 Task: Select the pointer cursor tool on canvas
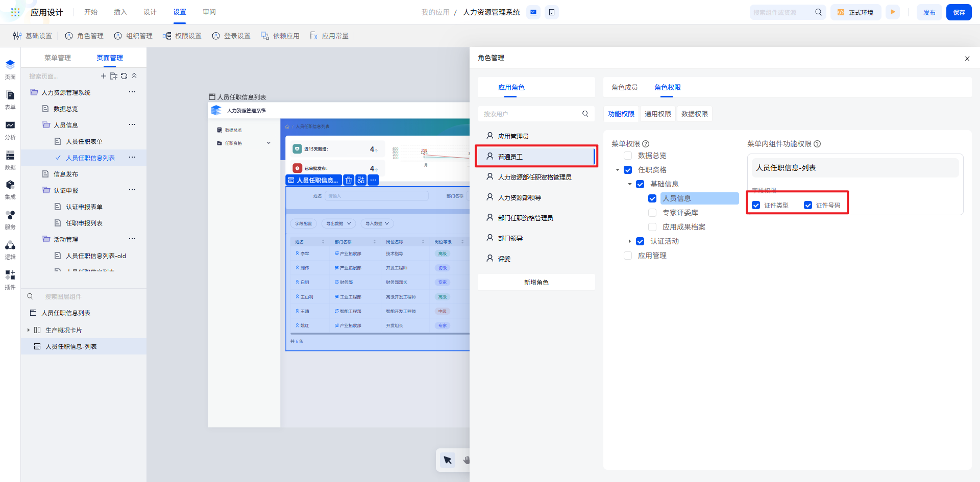[x=448, y=460]
